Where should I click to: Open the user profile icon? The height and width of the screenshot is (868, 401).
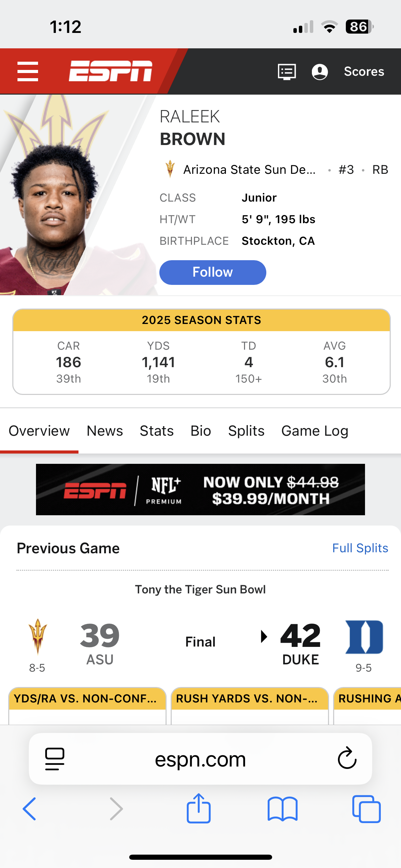click(x=319, y=72)
